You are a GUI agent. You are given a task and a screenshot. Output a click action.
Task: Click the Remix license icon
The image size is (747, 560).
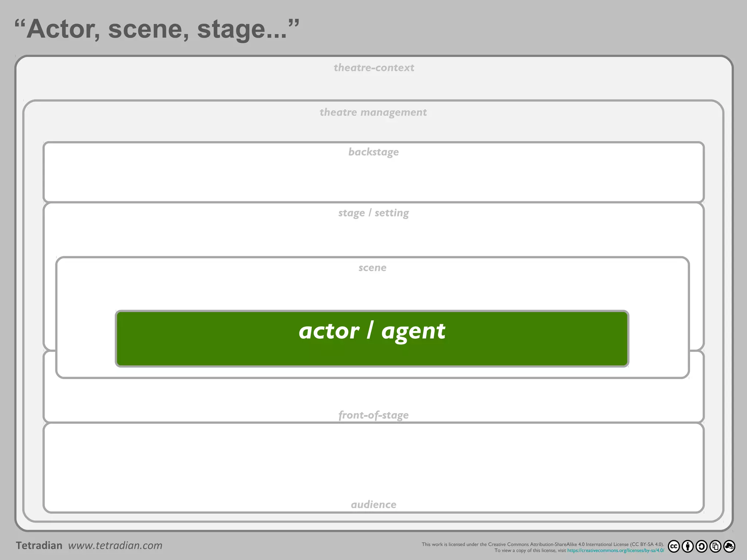(x=729, y=546)
